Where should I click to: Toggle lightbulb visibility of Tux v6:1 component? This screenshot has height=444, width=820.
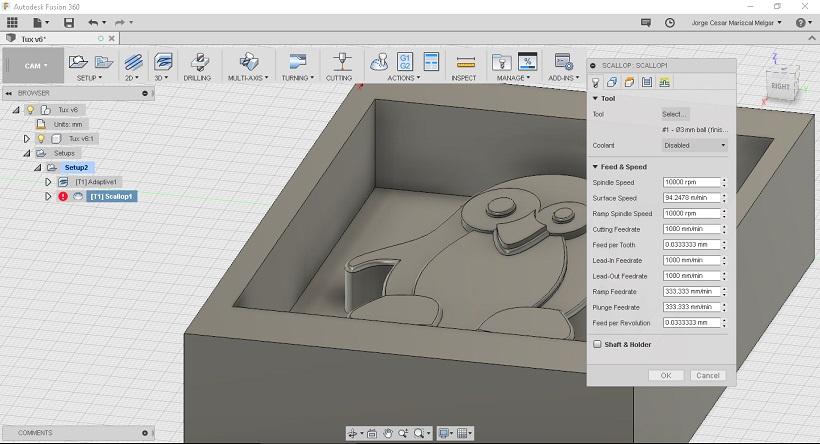click(x=41, y=139)
